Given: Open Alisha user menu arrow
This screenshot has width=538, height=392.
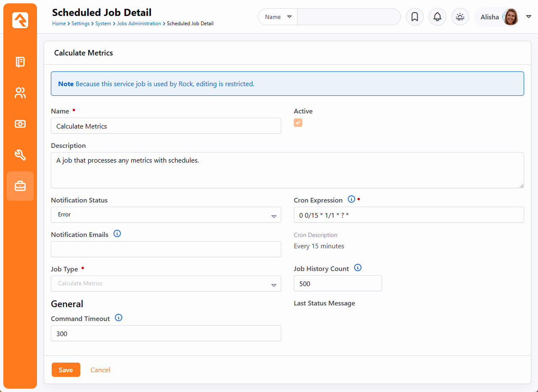Looking at the screenshot, I should tap(529, 17).
